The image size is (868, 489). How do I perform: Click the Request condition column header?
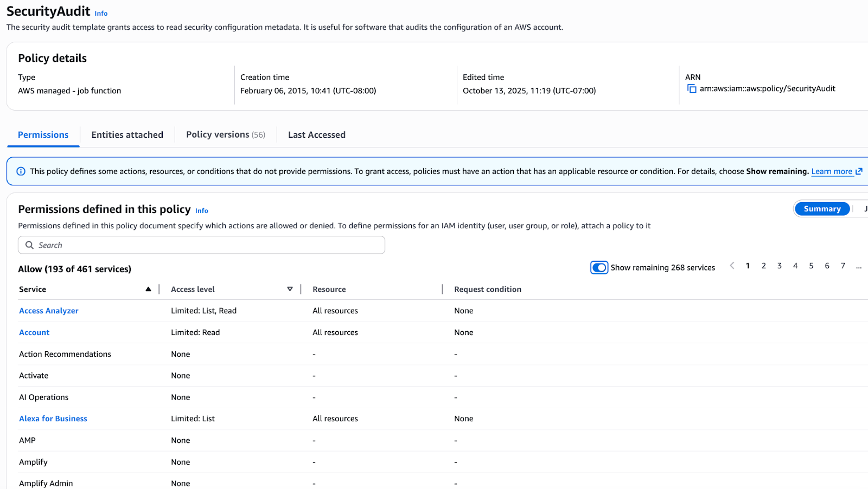tap(488, 289)
